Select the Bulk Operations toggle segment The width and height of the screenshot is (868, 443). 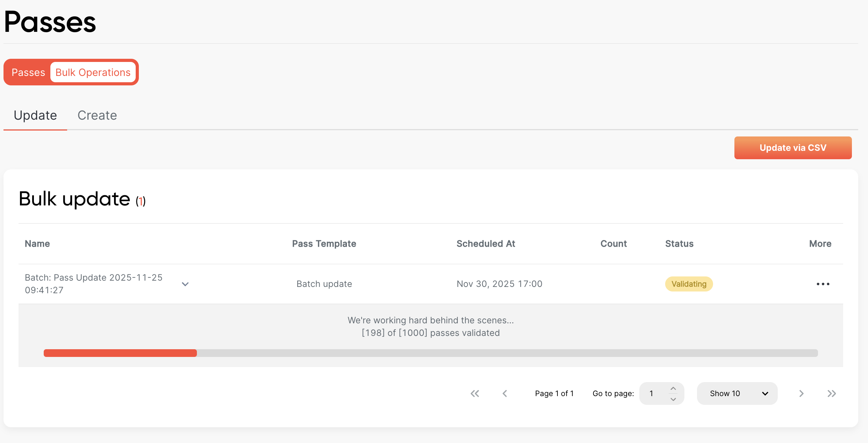pos(93,72)
